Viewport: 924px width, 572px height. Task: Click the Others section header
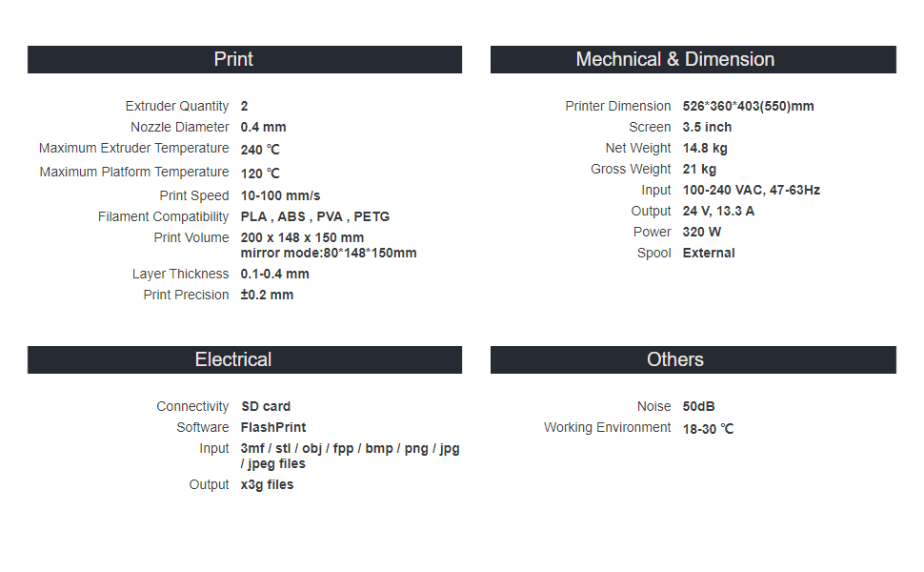(674, 359)
